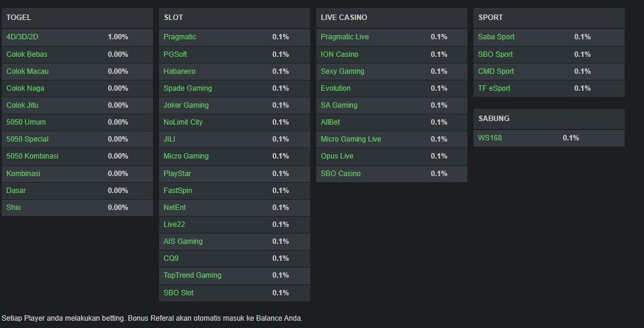Select SBO Casino in the Live Casino list
The width and height of the screenshot is (644, 328).
pyautogui.click(x=340, y=174)
